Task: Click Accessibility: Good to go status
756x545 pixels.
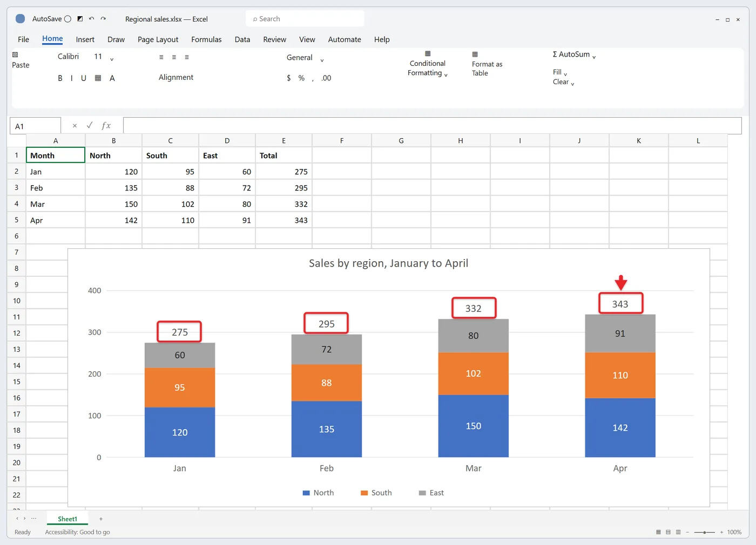Action: [78, 532]
